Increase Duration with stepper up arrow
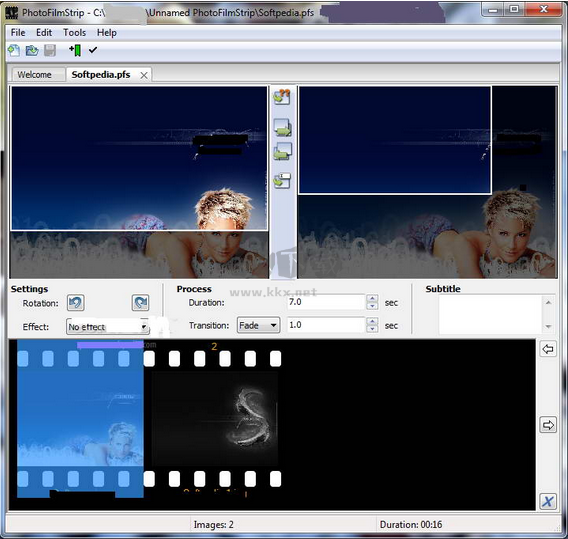This screenshot has width=568, height=539. point(372,298)
